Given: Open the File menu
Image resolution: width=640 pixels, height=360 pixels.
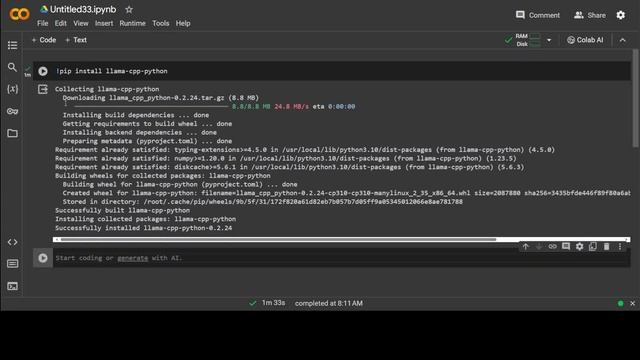Looking at the screenshot, I should [x=42, y=23].
